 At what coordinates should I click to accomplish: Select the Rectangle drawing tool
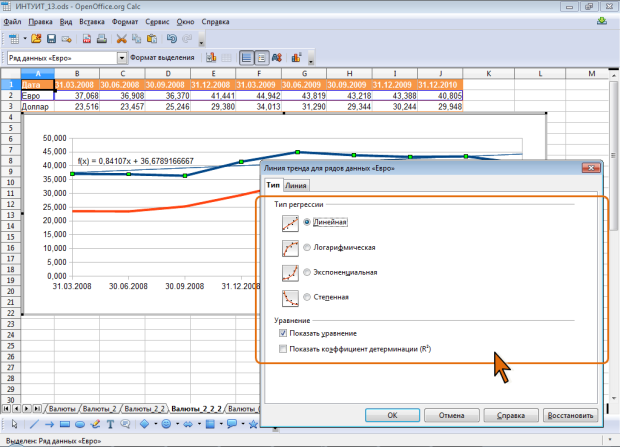65,424
